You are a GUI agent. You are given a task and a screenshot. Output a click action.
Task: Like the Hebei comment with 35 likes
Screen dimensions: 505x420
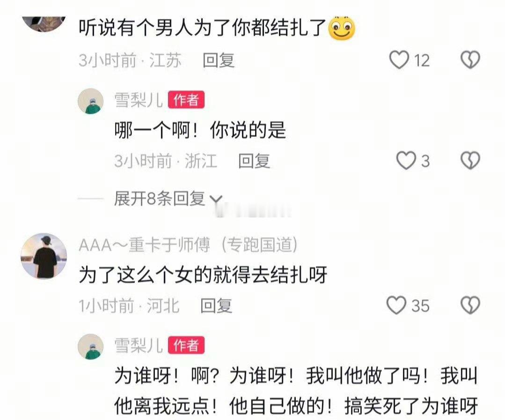point(396,305)
